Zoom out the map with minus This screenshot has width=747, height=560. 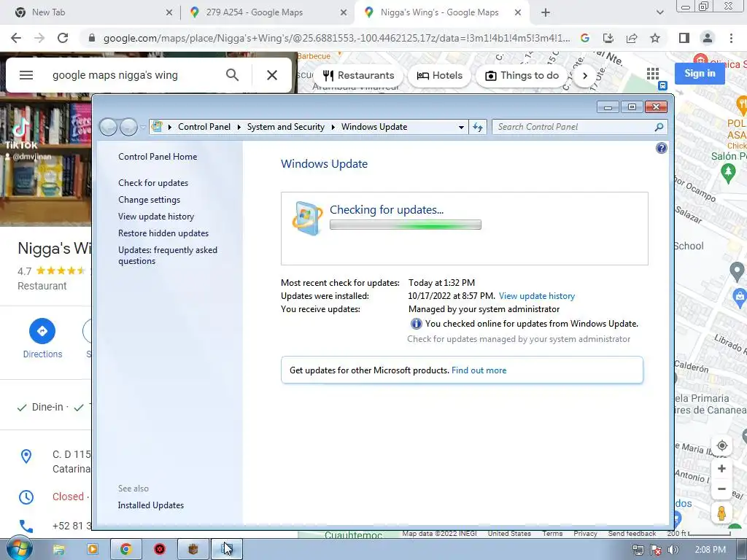click(721, 489)
